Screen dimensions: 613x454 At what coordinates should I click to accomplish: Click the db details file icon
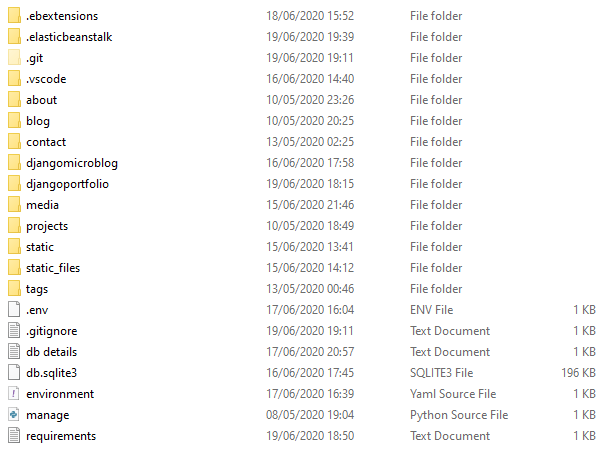click(13, 352)
